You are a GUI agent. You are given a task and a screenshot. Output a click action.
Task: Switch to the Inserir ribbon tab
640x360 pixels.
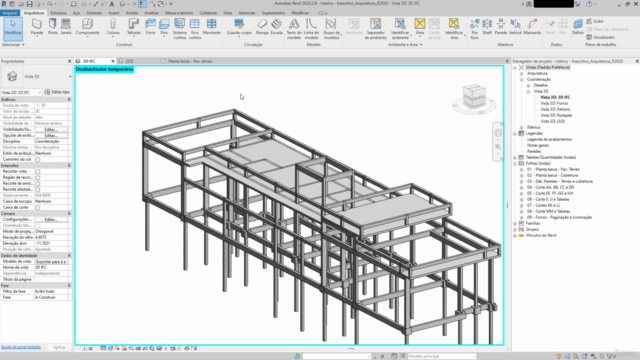pos(114,13)
